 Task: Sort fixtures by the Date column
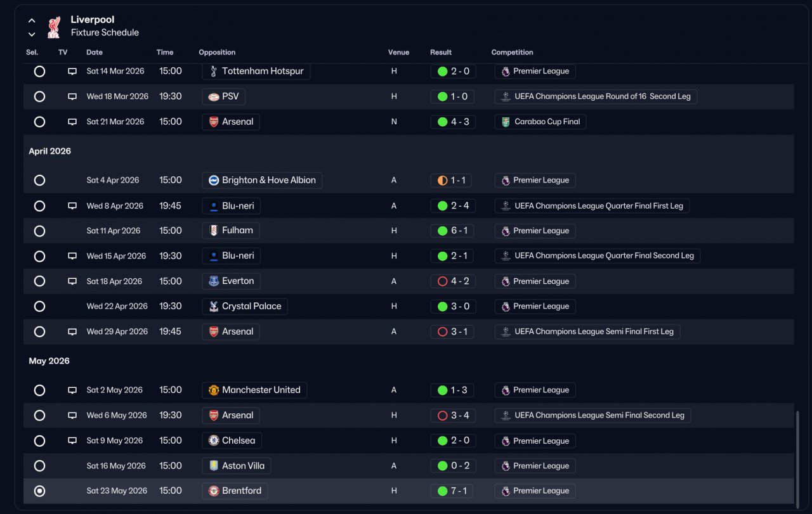click(x=95, y=53)
